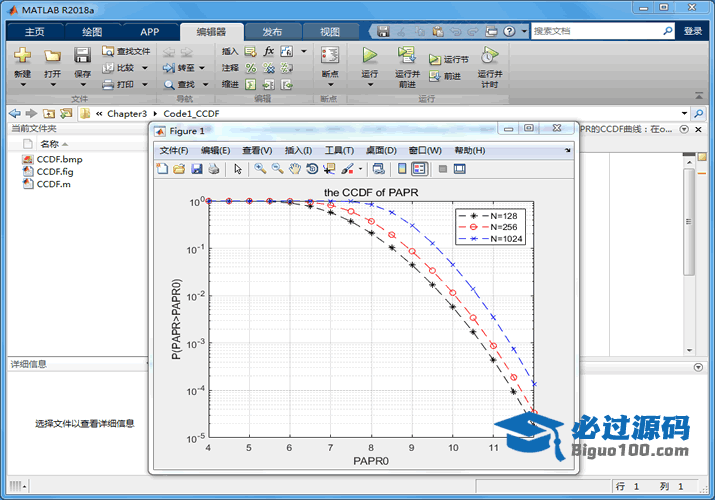Viewport: 715px width, 500px height.
Task: Open the 文件(F) menu in Figure 1
Action: click(174, 150)
